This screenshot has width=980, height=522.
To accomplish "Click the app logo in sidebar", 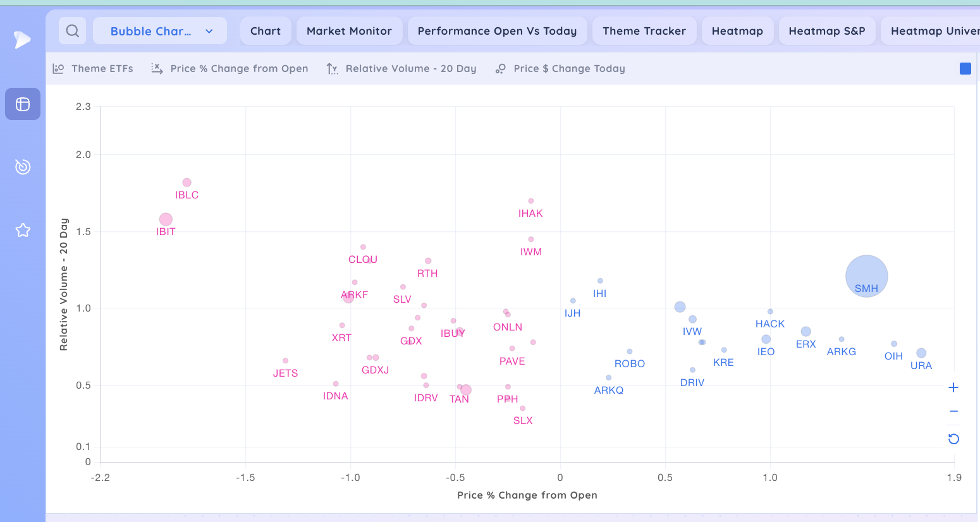I will [x=22, y=40].
